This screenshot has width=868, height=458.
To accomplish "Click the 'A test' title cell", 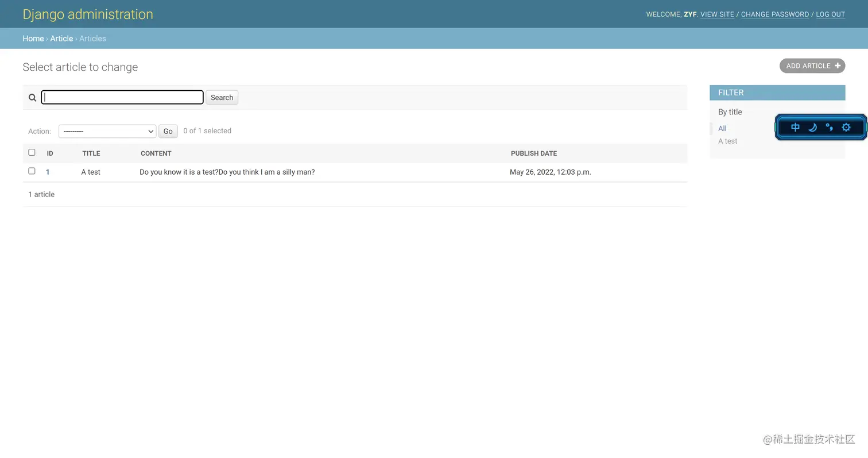I will [91, 172].
